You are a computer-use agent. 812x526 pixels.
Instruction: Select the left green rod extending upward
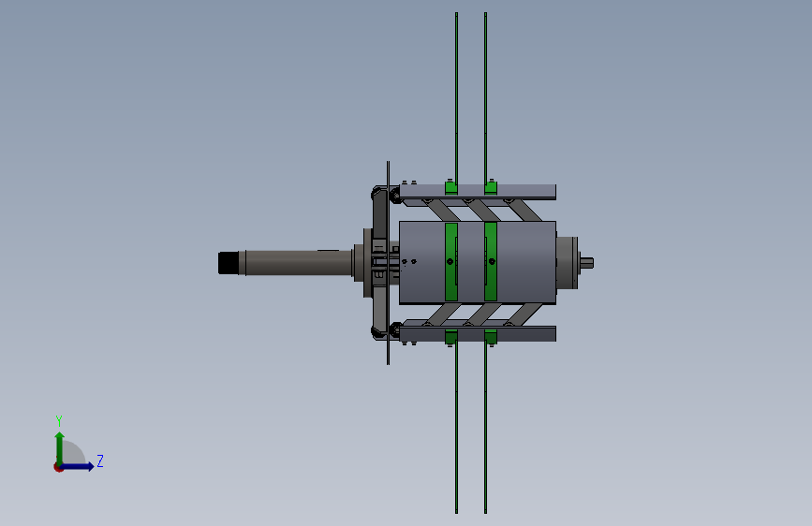tap(456, 96)
